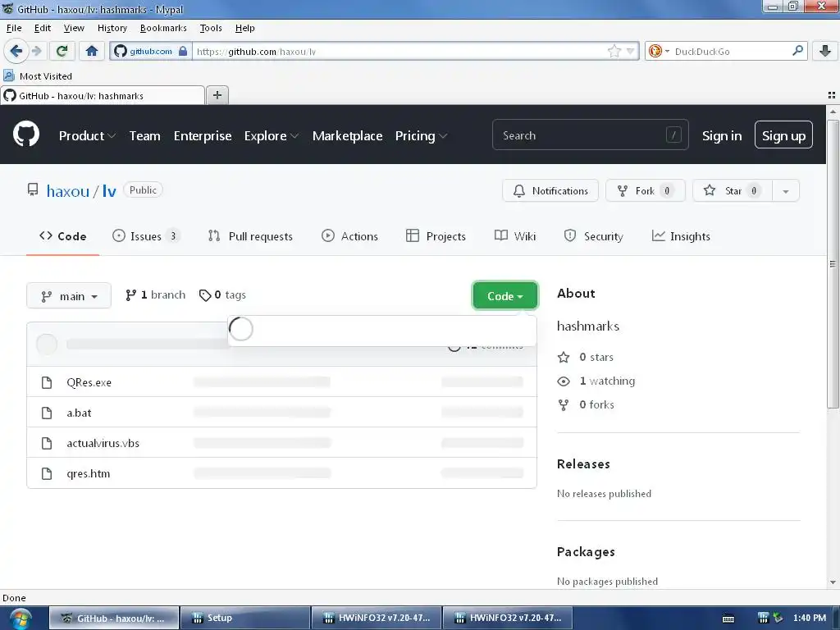Open the Bookmarks menu

[163, 28]
